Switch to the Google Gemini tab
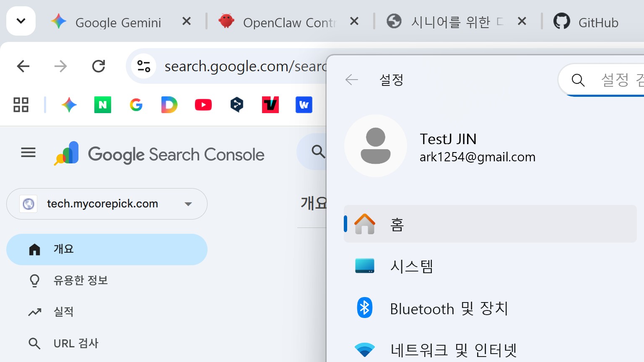Viewport: 644px width, 362px height. pos(117,22)
